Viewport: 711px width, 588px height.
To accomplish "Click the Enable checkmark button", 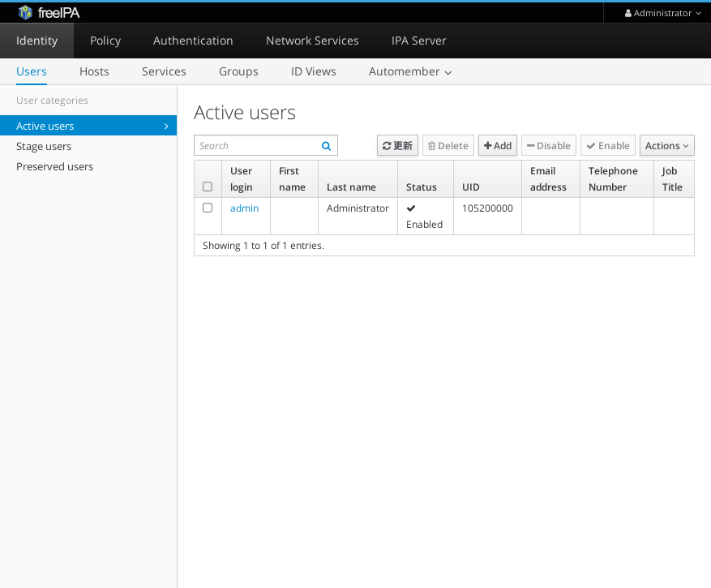I will [608, 146].
